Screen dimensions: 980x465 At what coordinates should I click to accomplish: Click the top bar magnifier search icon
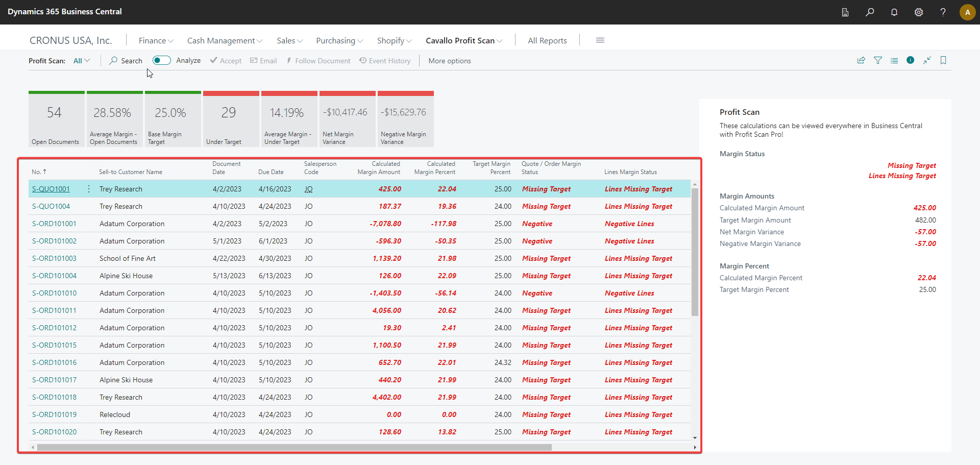[x=869, y=12]
